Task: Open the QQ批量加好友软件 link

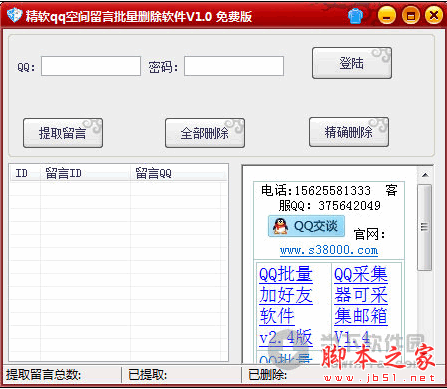Action: [286, 305]
